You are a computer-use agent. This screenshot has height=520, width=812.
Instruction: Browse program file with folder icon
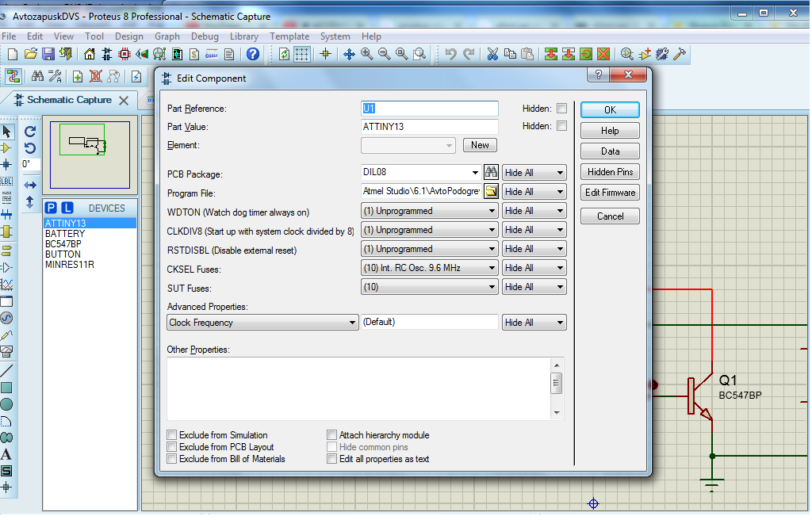(491, 191)
